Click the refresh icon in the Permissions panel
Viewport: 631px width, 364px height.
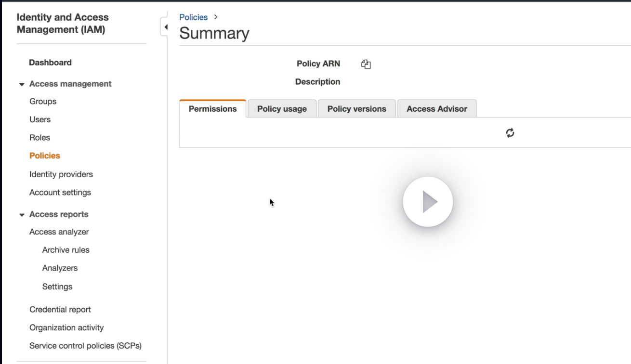click(510, 133)
